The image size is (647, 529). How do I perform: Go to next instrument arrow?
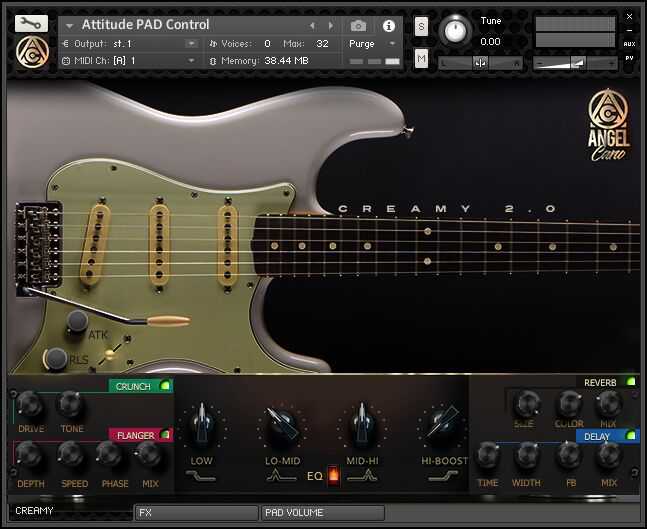[x=331, y=26]
